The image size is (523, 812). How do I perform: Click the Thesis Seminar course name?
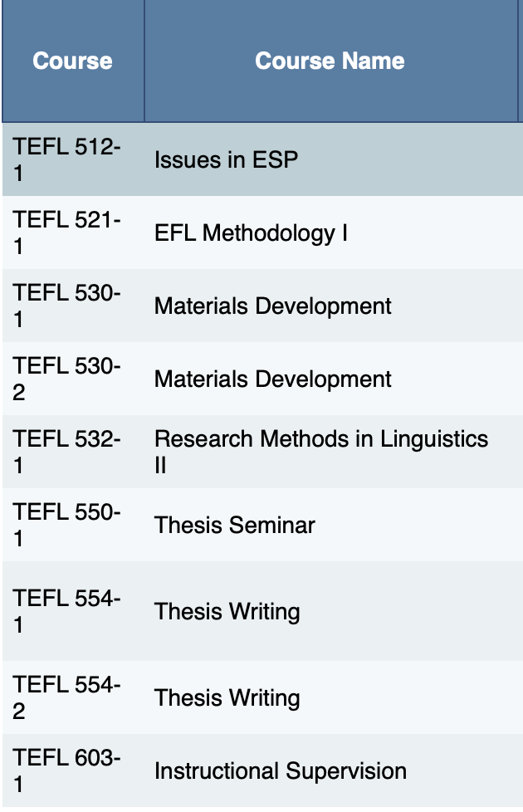[235, 525]
